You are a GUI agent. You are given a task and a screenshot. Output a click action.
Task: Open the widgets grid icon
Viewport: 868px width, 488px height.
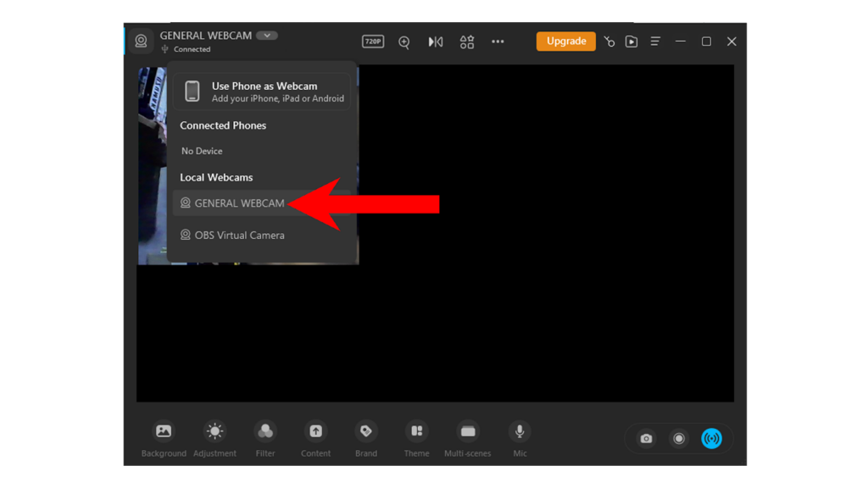[x=467, y=42]
